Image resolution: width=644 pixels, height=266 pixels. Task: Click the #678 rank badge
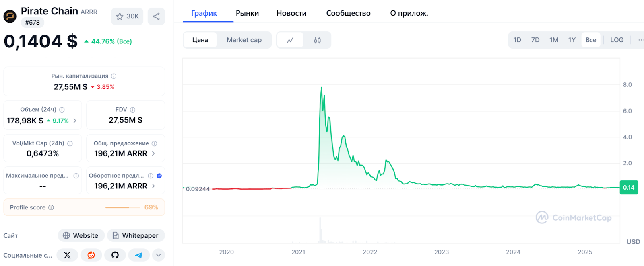tap(32, 23)
